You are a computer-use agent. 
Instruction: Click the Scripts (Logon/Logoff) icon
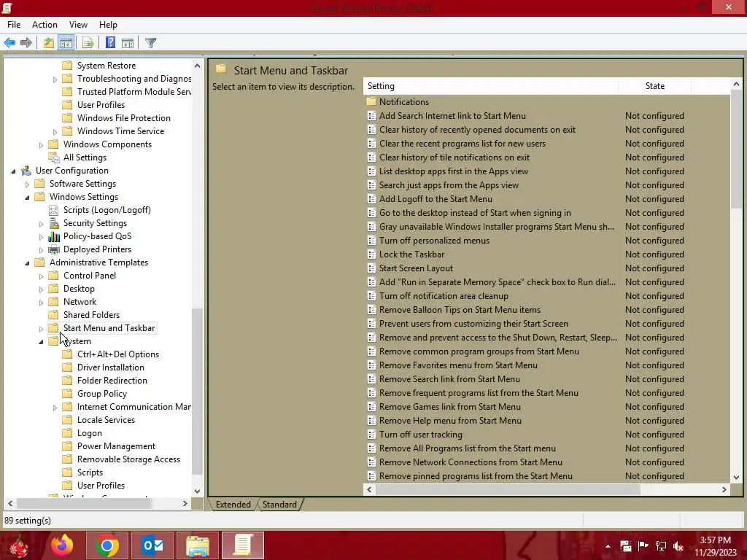click(54, 210)
